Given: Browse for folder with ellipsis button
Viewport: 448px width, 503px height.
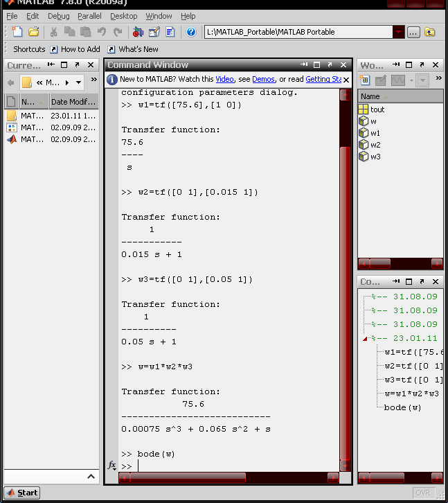Looking at the screenshot, I should [x=413, y=32].
